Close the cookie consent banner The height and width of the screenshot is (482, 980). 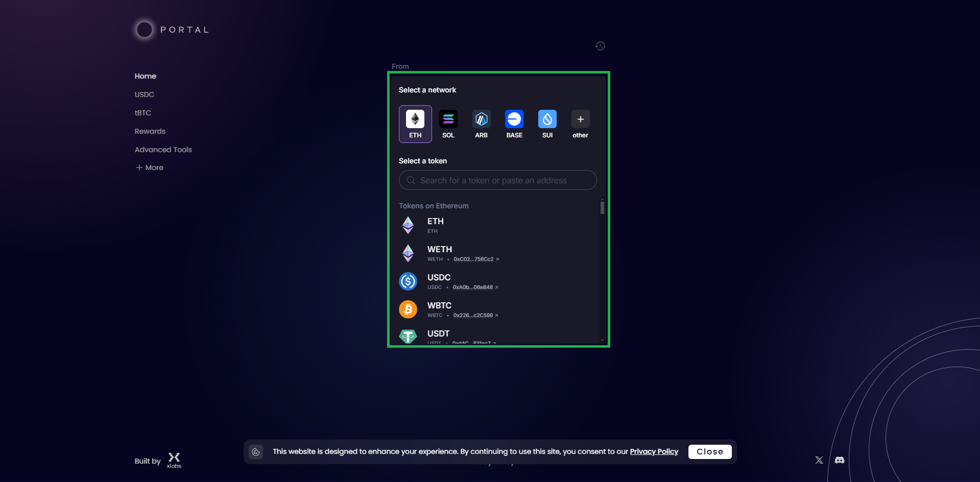[x=709, y=452]
